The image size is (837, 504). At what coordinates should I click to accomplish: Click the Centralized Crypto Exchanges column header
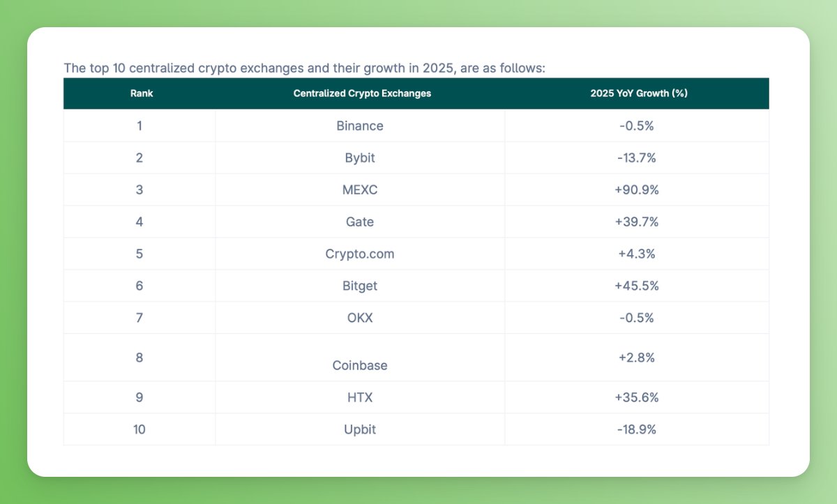click(x=362, y=93)
